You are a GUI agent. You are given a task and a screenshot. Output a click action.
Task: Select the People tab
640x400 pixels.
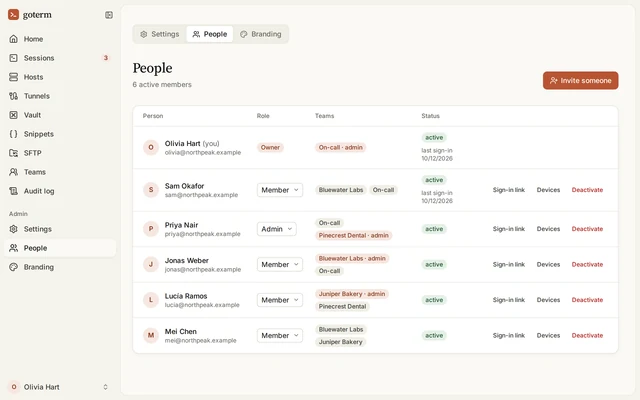coord(210,34)
